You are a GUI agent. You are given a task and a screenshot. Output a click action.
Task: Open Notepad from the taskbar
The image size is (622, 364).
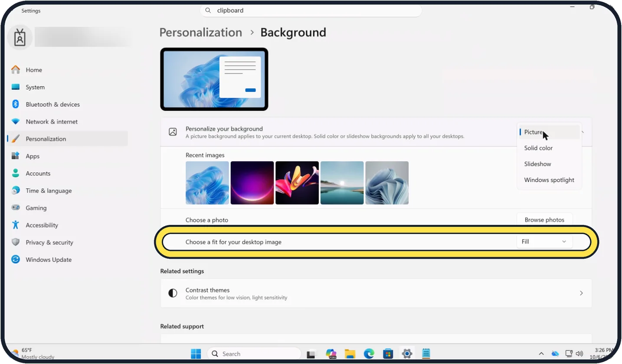click(426, 354)
